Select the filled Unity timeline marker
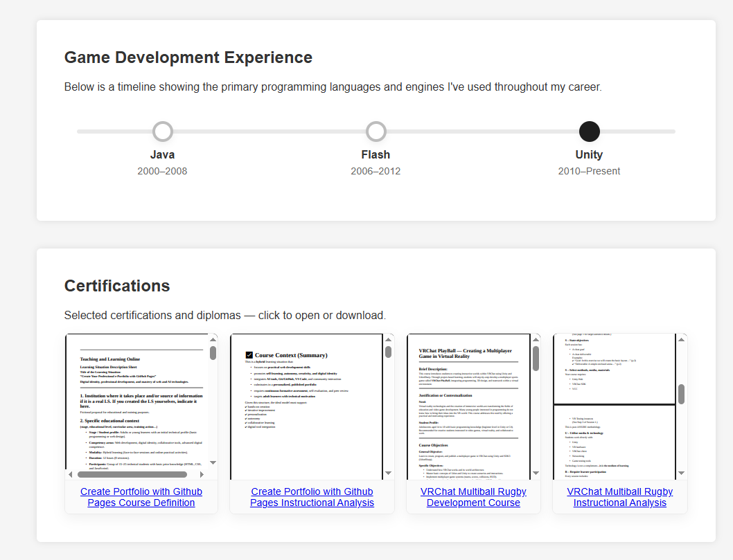The width and height of the screenshot is (733, 560). (x=589, y=132)
